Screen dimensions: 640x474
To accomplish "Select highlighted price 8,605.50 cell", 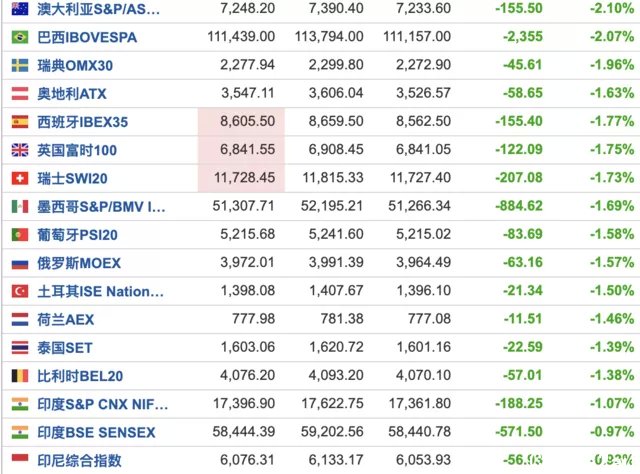I will pos(241,122).
